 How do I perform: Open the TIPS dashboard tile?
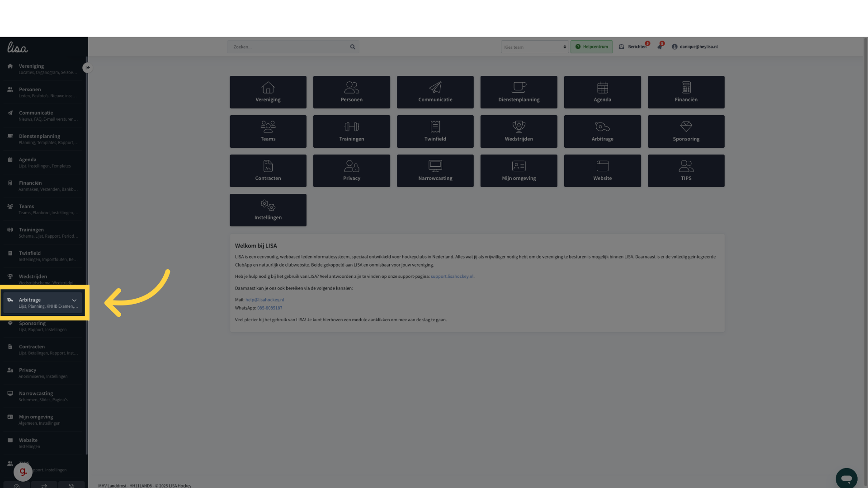click(686, 171)
